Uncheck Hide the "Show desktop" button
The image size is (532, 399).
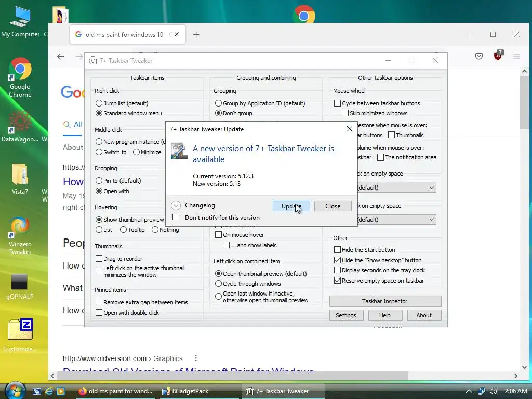(x=337, y=260)
